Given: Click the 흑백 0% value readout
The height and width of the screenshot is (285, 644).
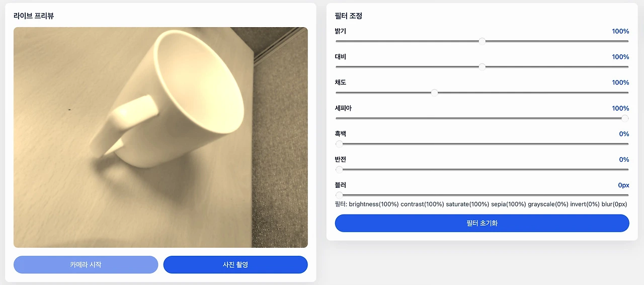Looking at the screenshot, I should coord(624,134).
